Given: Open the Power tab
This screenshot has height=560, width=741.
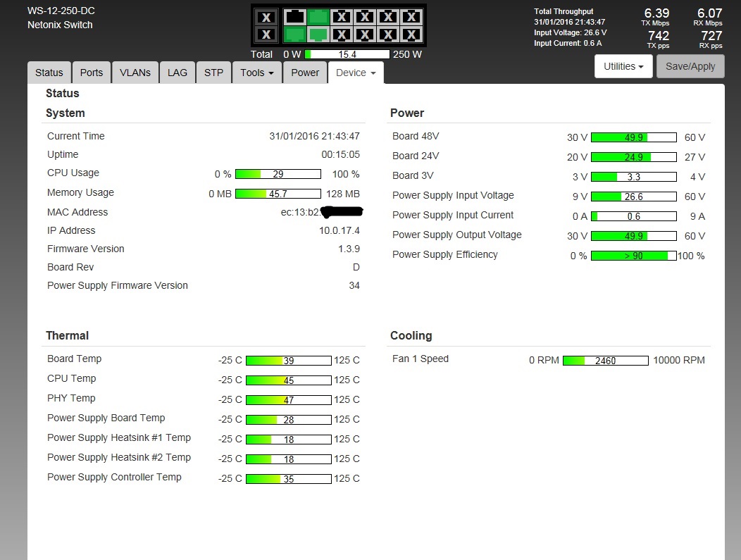Looking at the screenshot, I should pyautogui.click(x=305, y=73).
